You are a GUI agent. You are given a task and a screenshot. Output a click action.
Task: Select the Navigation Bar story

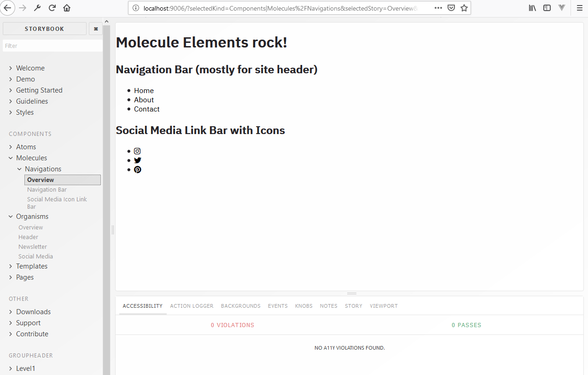pyautogui.click(x=47, y=189)
